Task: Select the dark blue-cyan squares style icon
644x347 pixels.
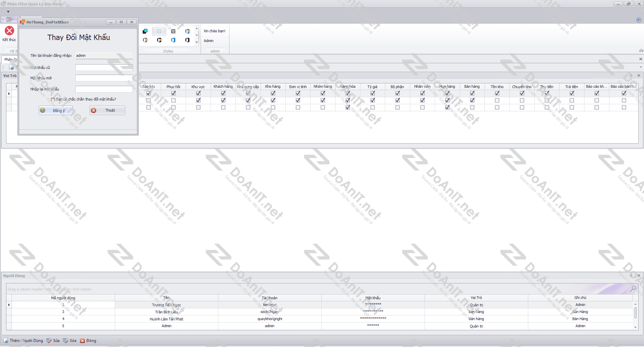Action: [145, 31]
